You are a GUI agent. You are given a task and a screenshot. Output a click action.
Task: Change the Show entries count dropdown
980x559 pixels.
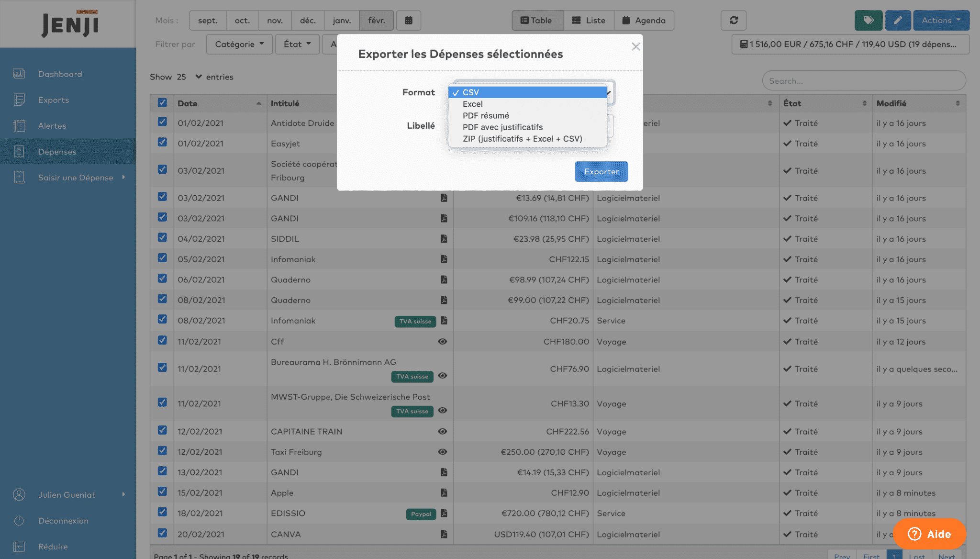(x=189, y=77)
